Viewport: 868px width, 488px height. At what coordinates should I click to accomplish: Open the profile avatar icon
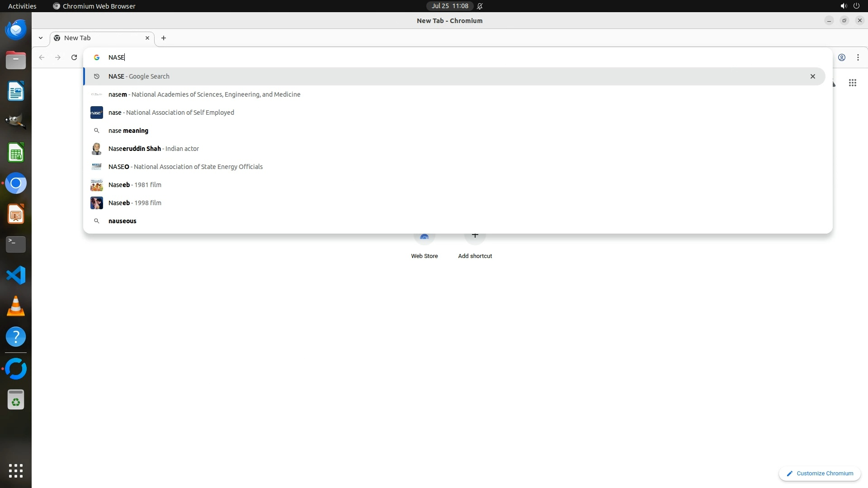tap(841, 57)
